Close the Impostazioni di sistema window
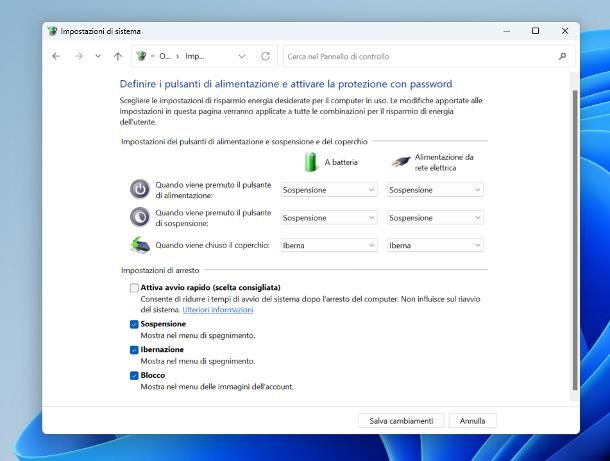The image size is (610, 461). 565,31
